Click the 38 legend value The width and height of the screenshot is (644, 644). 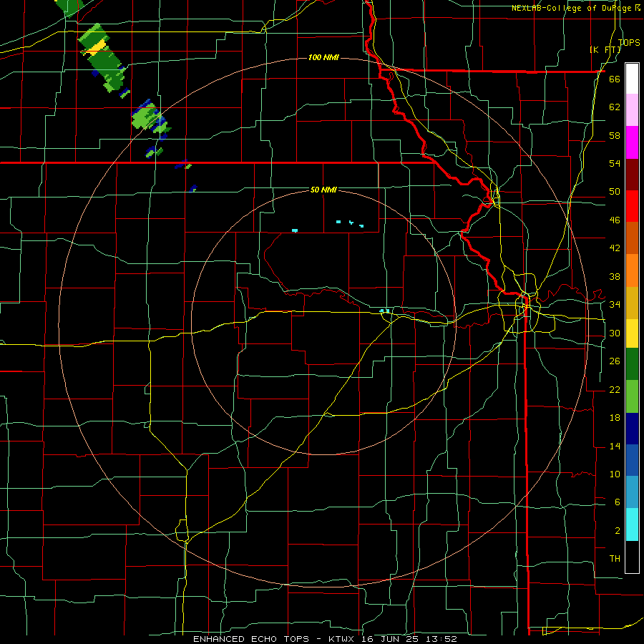pos(615,277)
